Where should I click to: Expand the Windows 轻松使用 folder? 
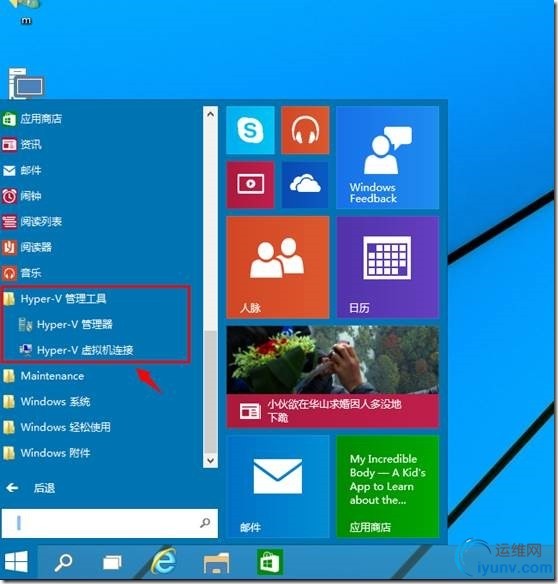point(57,427)
